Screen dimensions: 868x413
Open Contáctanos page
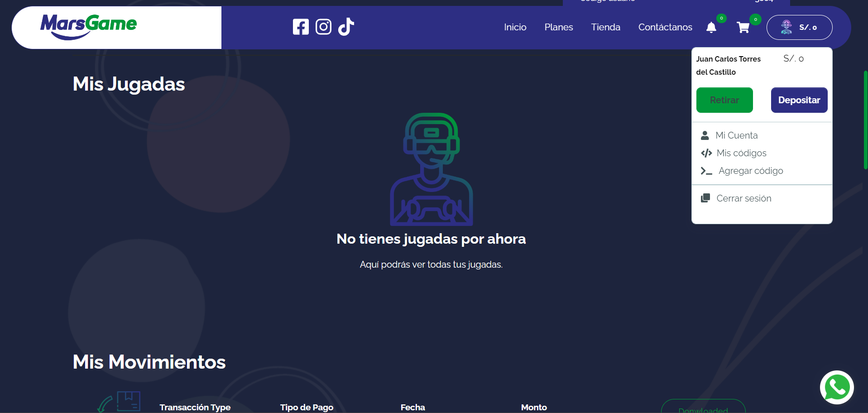click(x=665, y=27)
